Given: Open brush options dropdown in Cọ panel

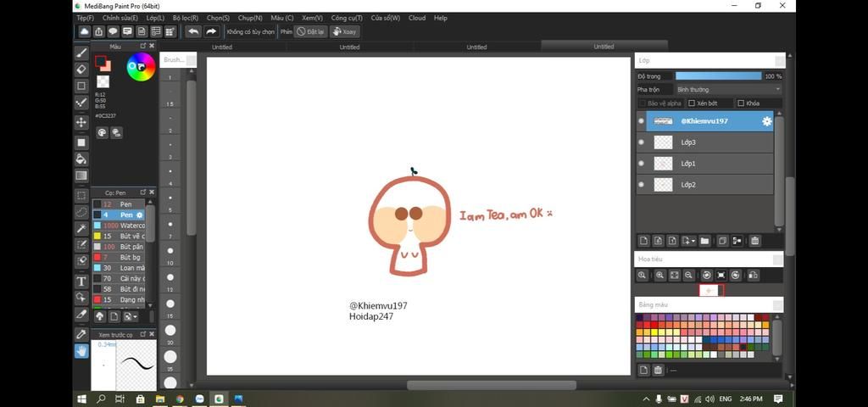Looking at the screenshot, I should 131,316.
